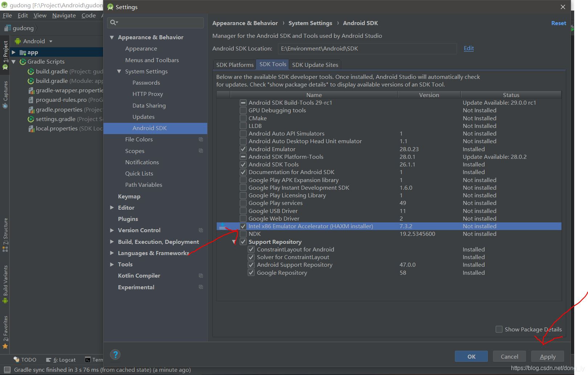Expand Build, Execution, Deployment group
This screenshot has height=375, width=588.
click(x=112, y=242)
